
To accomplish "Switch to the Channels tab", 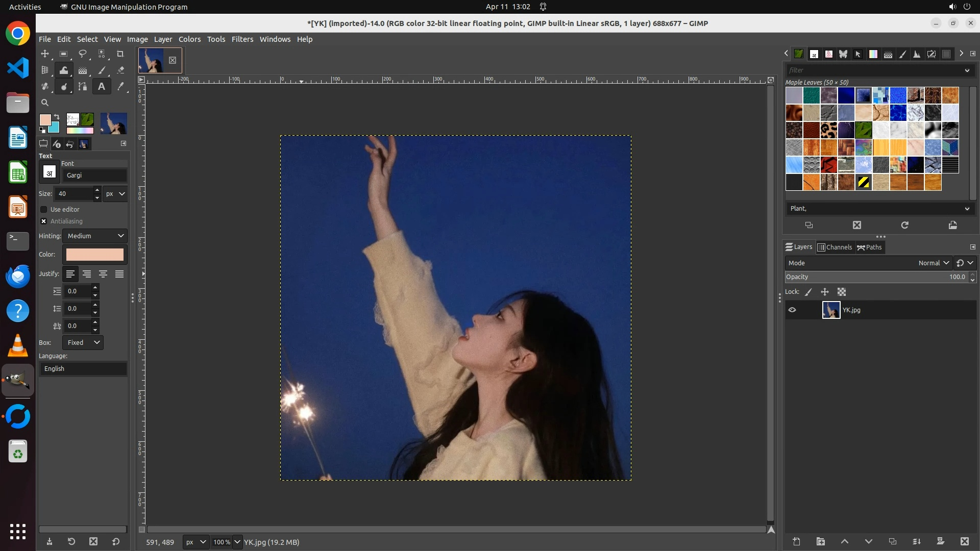I will (x=835, y=247).
